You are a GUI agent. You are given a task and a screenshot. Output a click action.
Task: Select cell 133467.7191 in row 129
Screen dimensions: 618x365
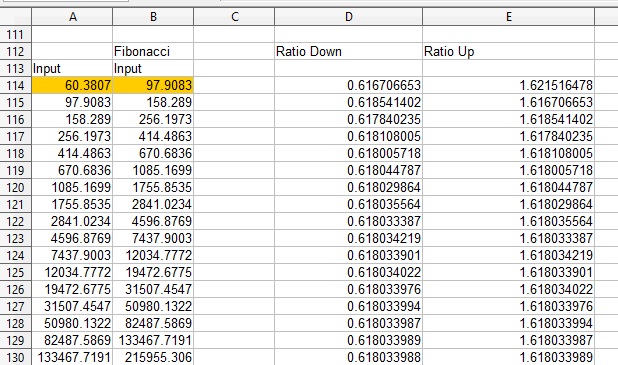(x=153, y=340)
